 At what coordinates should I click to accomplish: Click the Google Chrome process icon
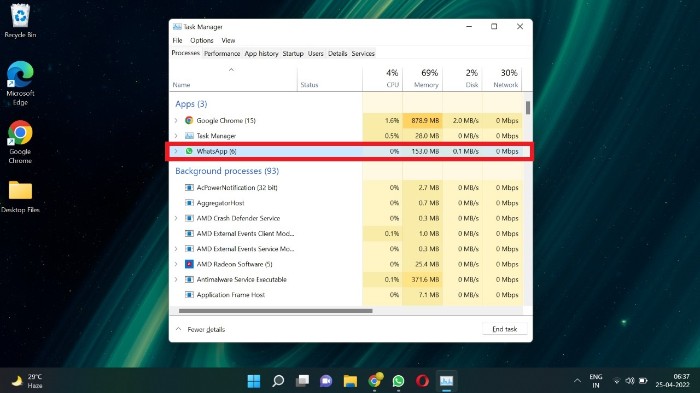click(189, 120)
